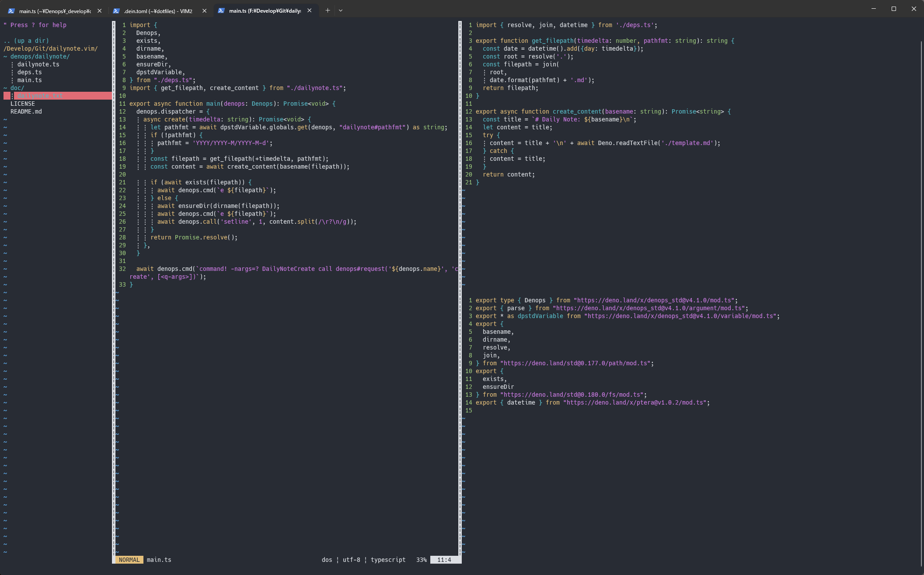
Task: Click the 11:4 cursor position field
Action: (x=444, y=560)
